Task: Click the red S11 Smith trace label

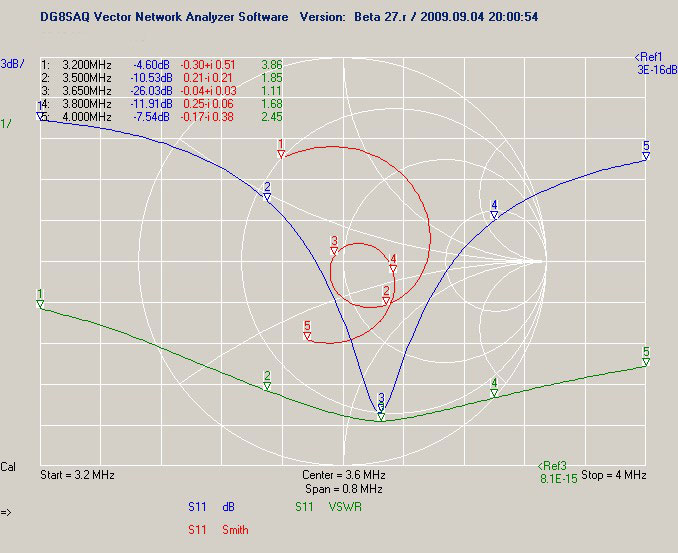Action: point(217,529)
